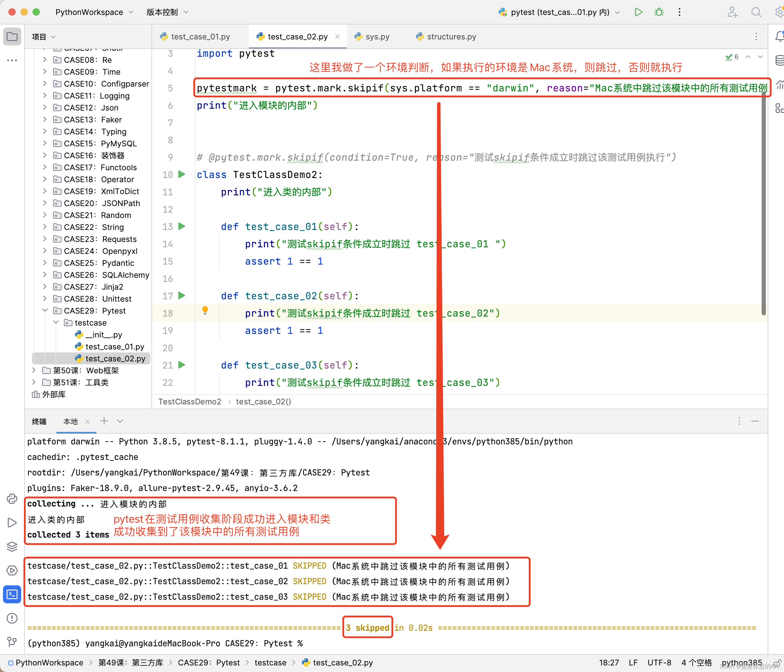The width and height of the screenshot is (784, 672).
Task: Open the new terminal options chevron
Action: point(120,421)
